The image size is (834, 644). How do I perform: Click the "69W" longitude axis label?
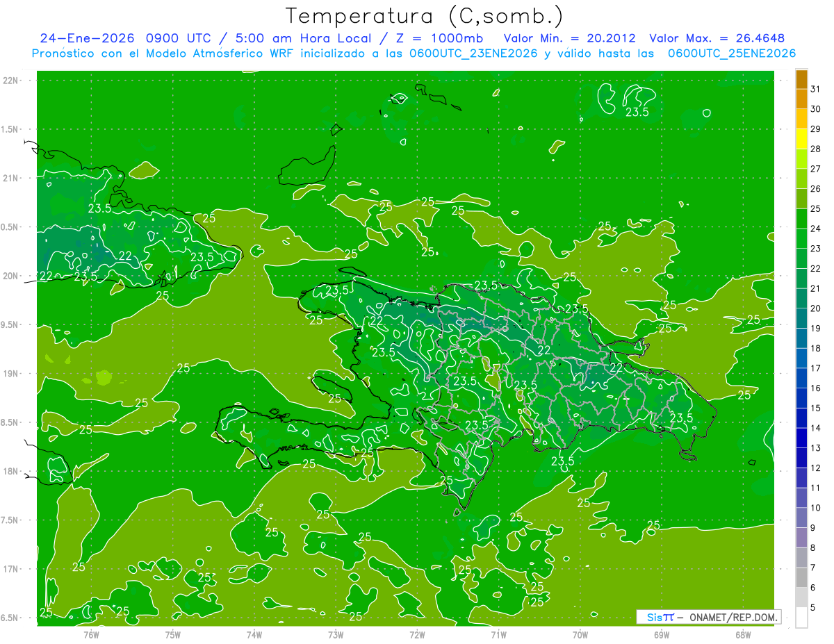(662, 634)
